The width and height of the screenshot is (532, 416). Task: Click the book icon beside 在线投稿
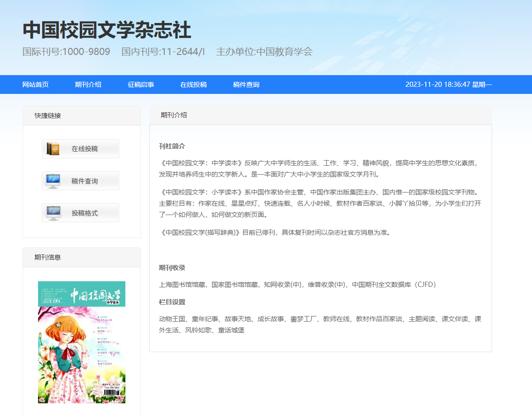(x=53, y=149)
